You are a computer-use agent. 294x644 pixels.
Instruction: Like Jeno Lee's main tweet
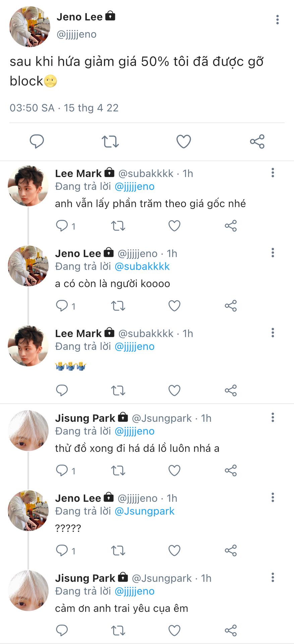(183, 142)
